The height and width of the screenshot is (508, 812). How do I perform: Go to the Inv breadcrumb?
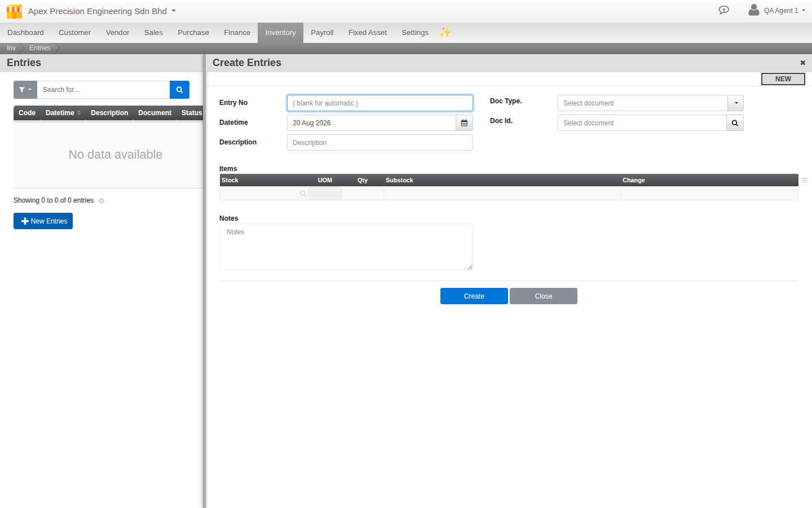click(x=11, y=48)
